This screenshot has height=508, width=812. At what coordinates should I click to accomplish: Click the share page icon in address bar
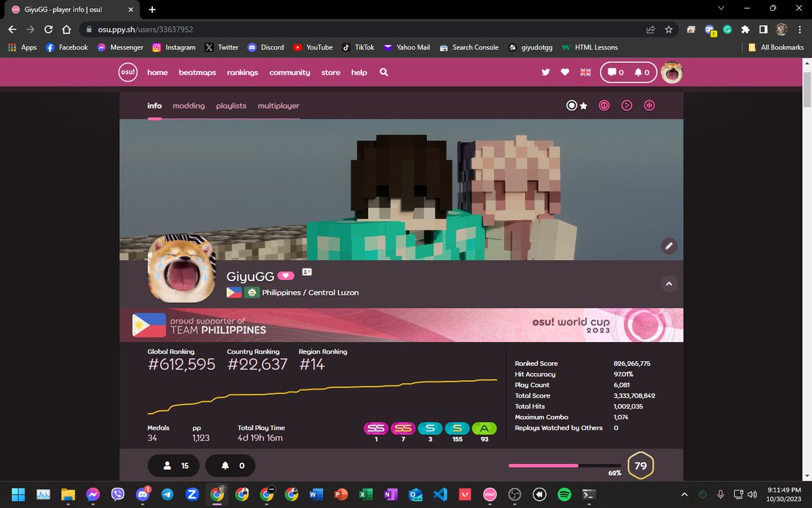(650, 30)
